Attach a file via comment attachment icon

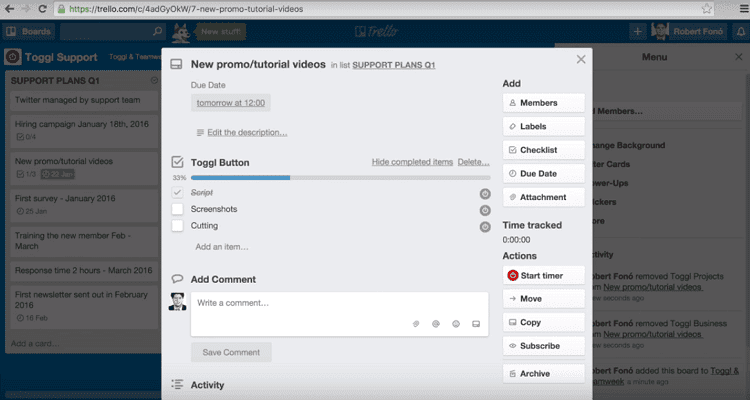coord(416,324)
